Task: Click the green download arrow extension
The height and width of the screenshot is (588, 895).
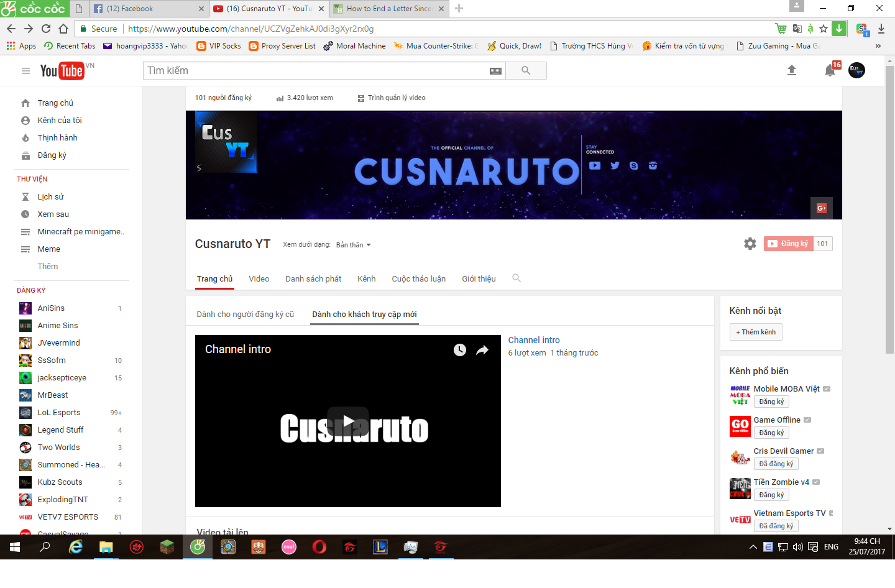Action: 839,29
